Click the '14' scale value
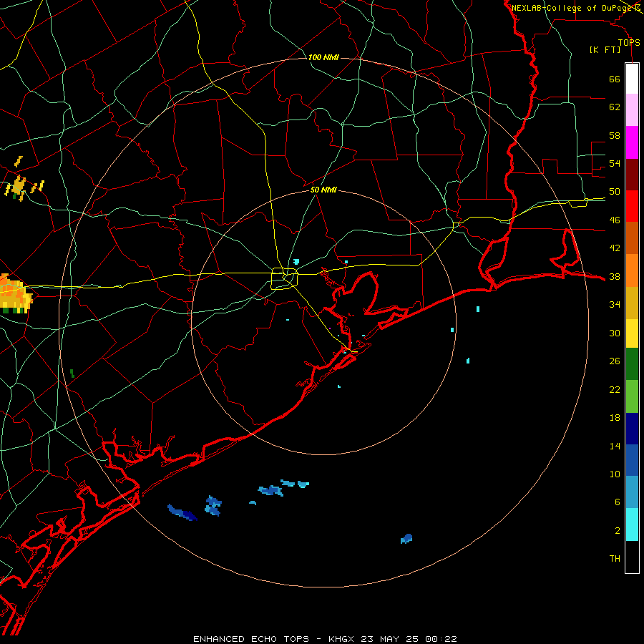 (x=615, y=446)
